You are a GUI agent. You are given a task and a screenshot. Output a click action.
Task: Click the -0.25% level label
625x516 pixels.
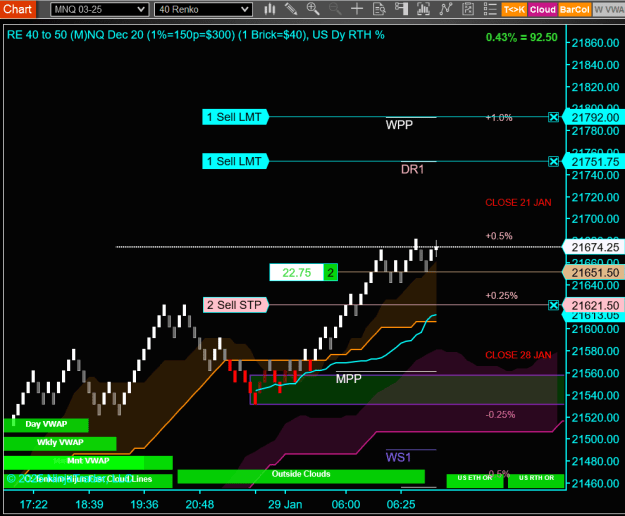pyautogui.click(x=500, y=415)
